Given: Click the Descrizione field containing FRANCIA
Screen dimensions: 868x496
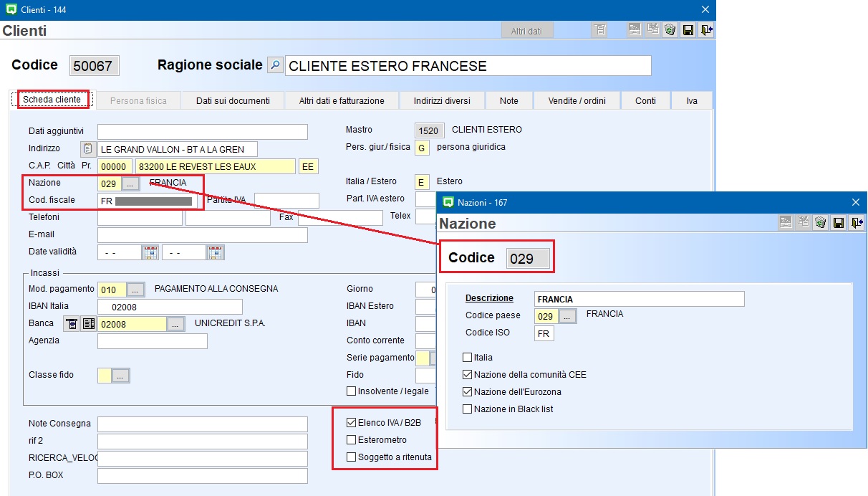Looking at the screenshot, I should tap(640, 299).
